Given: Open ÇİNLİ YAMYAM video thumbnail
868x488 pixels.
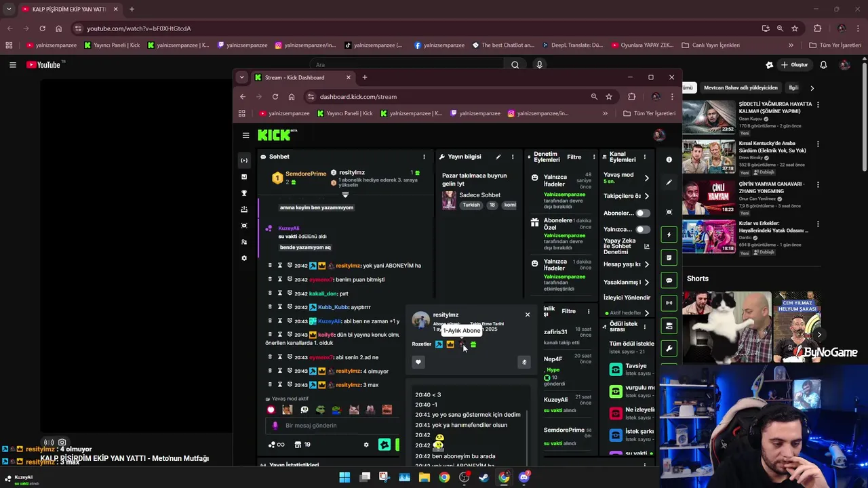Looking at the screenshot, I should click(x=709, y=197).
